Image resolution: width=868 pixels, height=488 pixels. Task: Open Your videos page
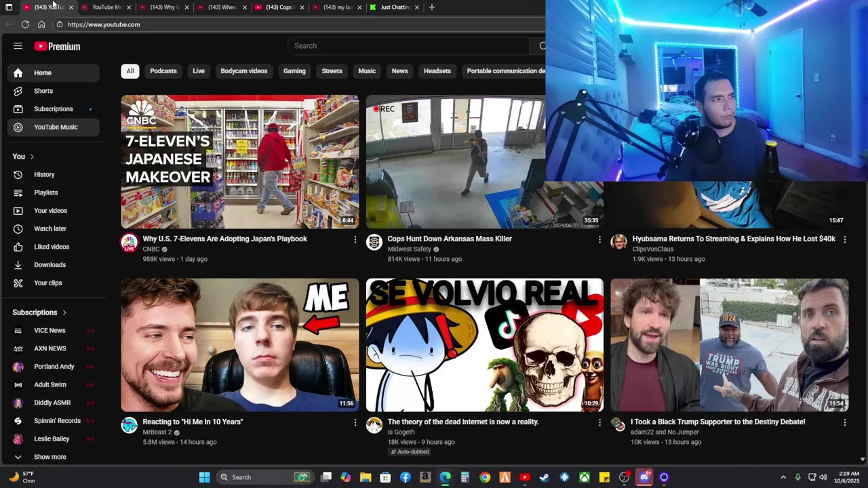[54, 211]
